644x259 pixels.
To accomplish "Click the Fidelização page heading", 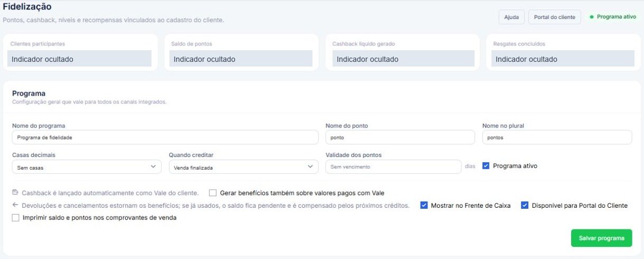I will point(27,7).
